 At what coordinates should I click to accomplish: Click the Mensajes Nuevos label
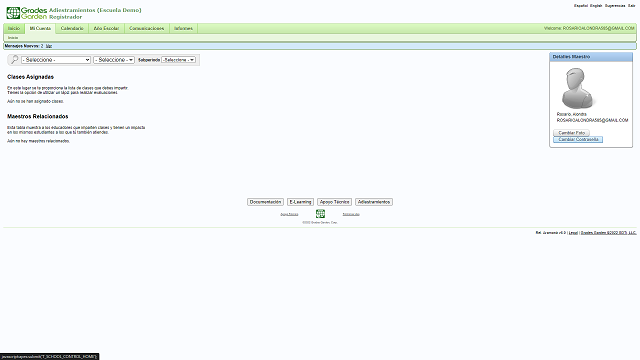(22, 46)
